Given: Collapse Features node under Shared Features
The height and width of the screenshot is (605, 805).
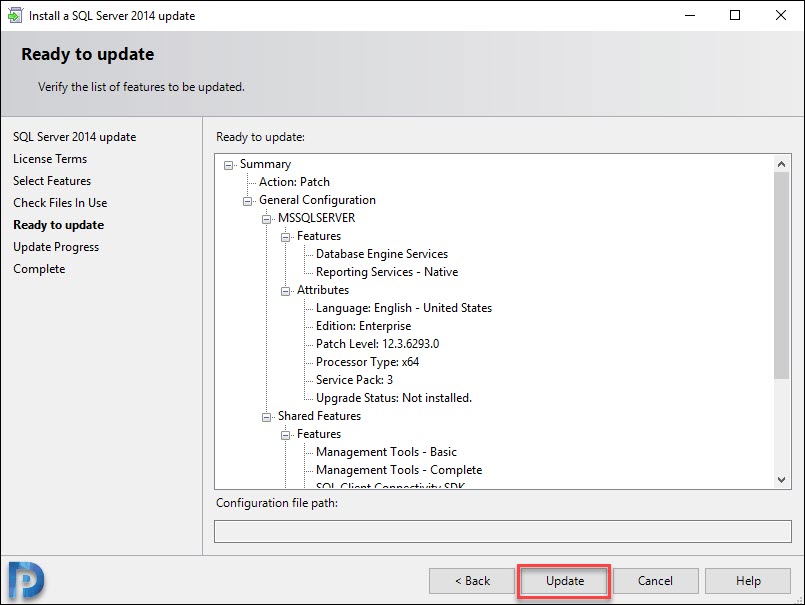Looking at the screenshot, I should click(x=285, y=435).
